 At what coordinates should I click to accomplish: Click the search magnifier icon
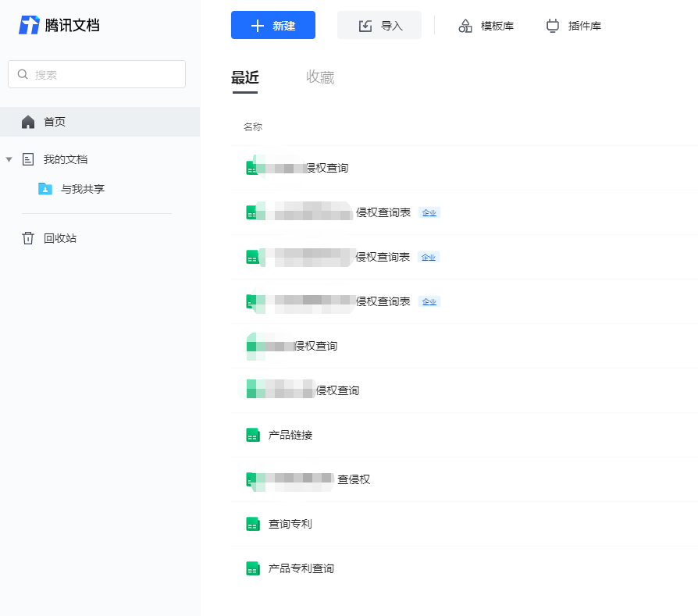(x=23, y=73)
